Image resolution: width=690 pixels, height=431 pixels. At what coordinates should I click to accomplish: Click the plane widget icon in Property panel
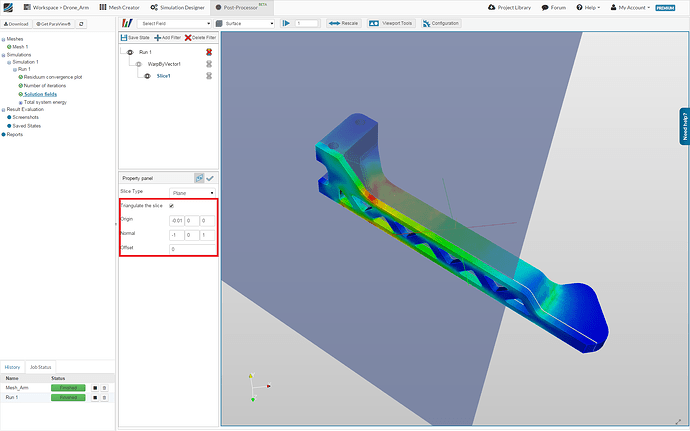coord(199,178)
